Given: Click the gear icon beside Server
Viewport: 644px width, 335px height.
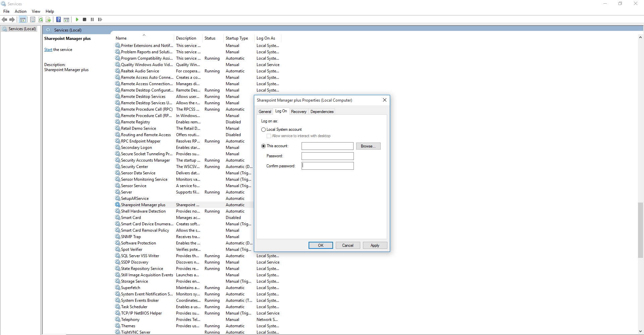Looking at the screenshot, I should (x=118, y=192).
